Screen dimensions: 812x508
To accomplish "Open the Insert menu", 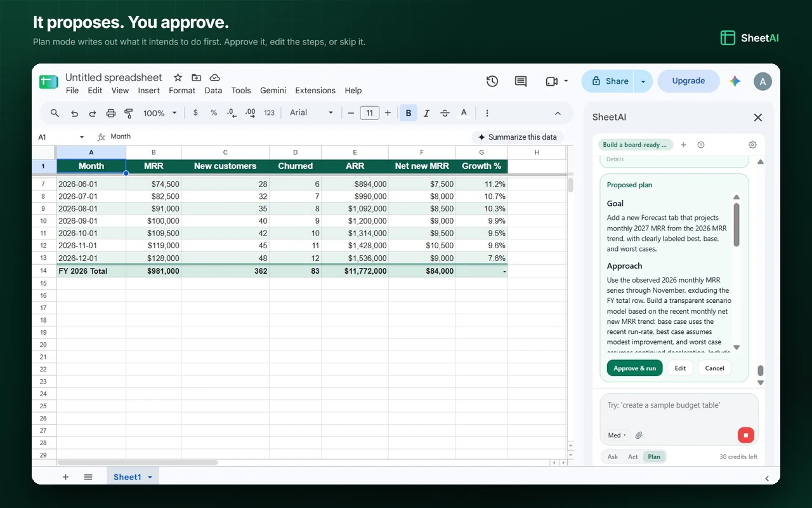I will click(149, 90).
